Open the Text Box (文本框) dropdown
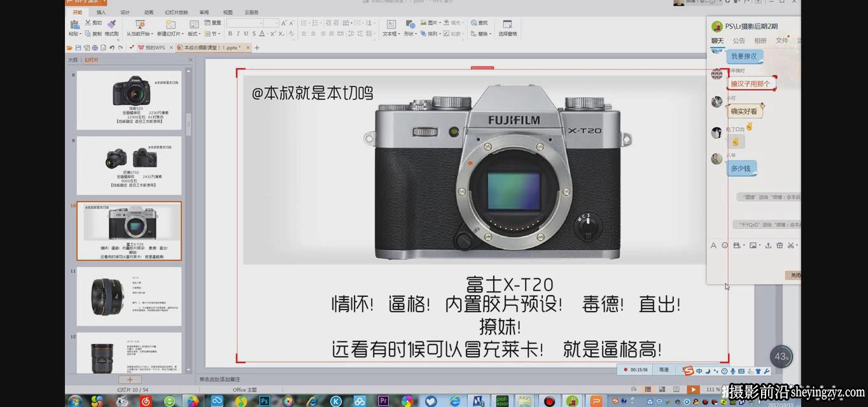 391,34
